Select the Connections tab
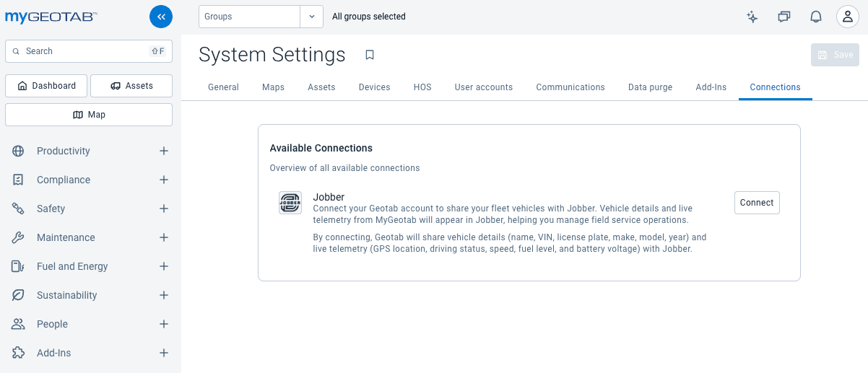868x373 pixels. [775, 87]
